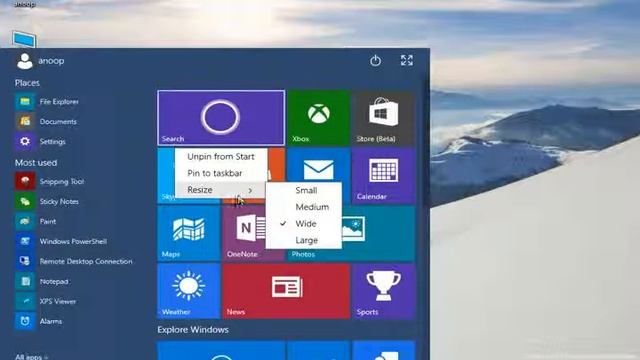640x360 pixels.
Task: Click the power button icon
Action: [375, 61]
